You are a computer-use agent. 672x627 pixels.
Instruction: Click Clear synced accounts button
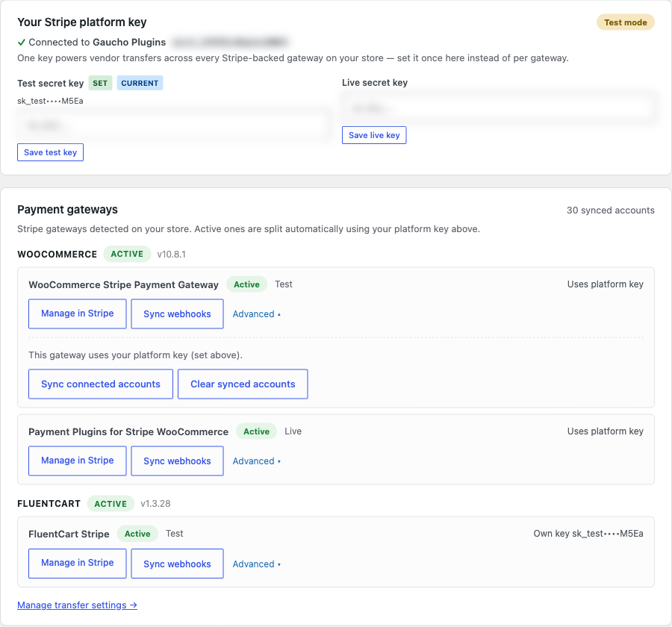[243, 384]
